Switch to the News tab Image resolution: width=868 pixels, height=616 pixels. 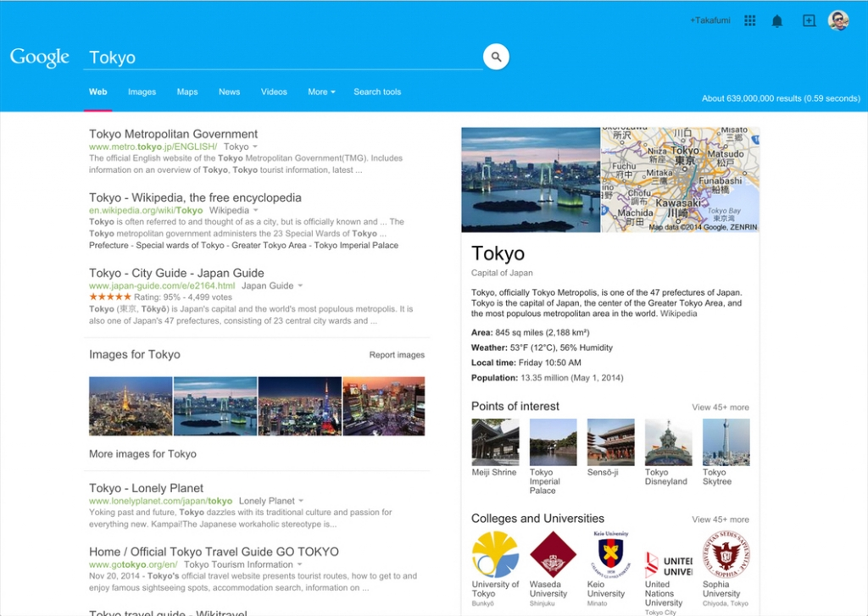click(229, 92)
